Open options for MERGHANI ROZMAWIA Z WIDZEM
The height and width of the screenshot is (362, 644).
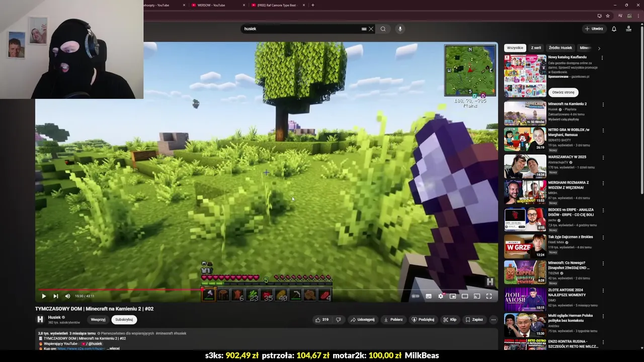(603, 184)
